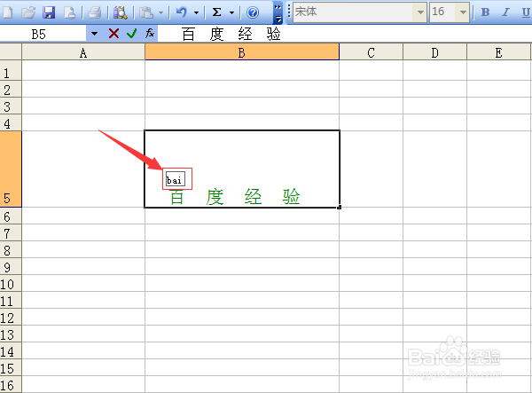The image size is (532, 393).
Task: Click the Select All corner box
Action: 11,52
